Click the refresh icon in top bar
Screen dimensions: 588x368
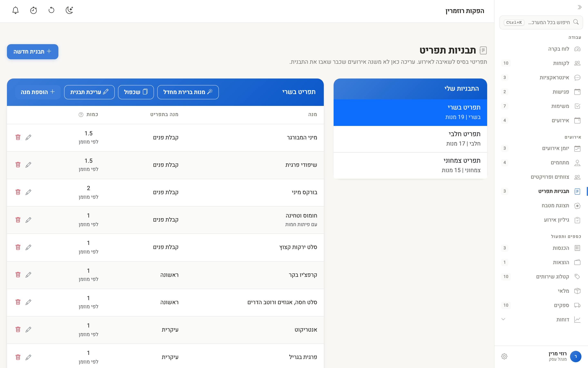[x=51, y=10]
